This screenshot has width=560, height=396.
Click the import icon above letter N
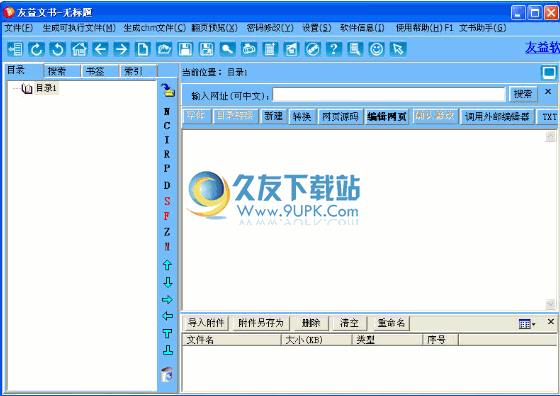click(x=168, y=90)
